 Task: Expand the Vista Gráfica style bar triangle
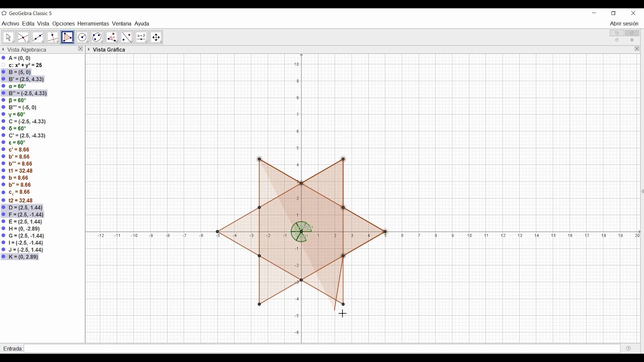89,50
